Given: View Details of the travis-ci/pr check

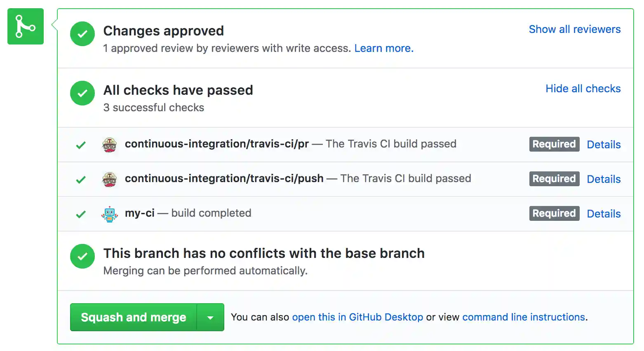Looking at the screenshot, I should (604, 145).
